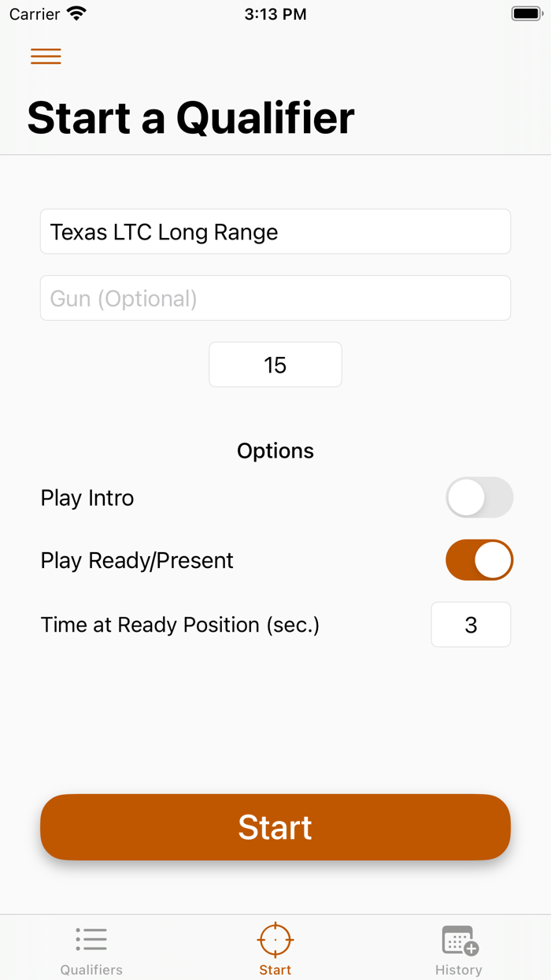Viewport: 551px width, 980px height.
Task: Open the Time at Ready Position value selector
Action: (471, 624)
